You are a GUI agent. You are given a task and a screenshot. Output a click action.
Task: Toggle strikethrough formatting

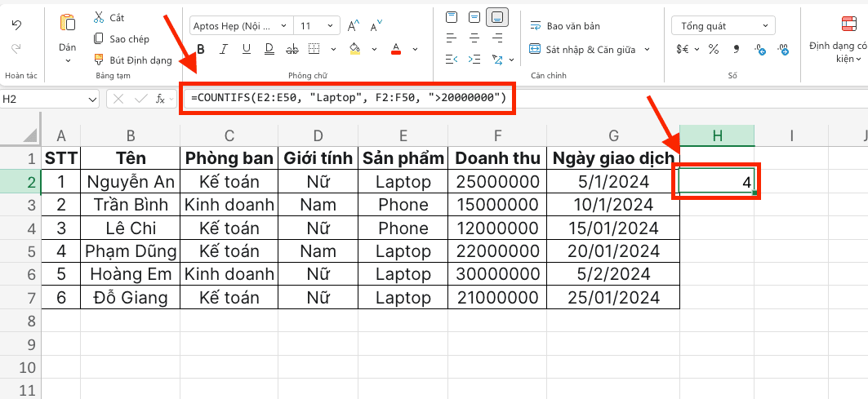(x=292, y=49)
